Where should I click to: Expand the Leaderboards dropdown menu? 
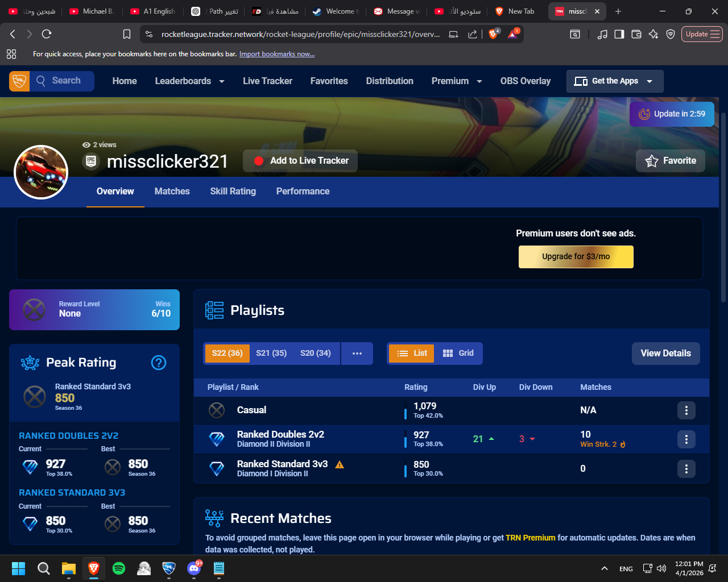click(x=189, y=81)
